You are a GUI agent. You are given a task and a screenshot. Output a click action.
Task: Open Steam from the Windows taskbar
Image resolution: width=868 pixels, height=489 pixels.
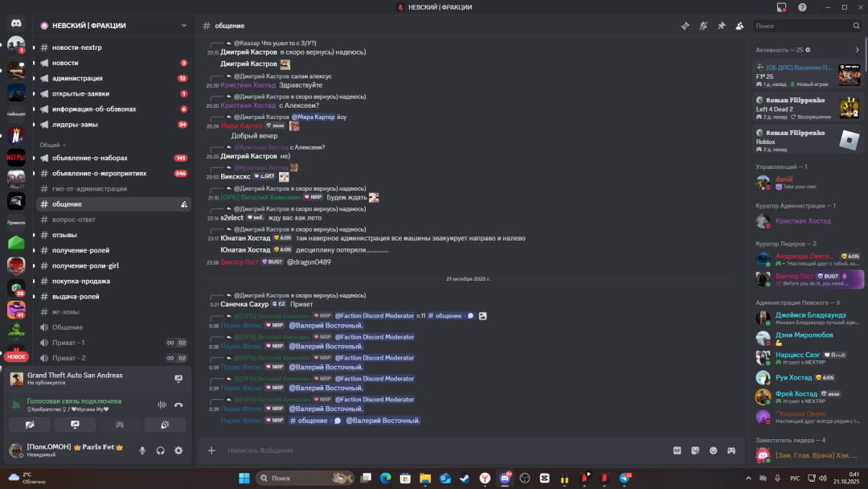click(465, 478)
